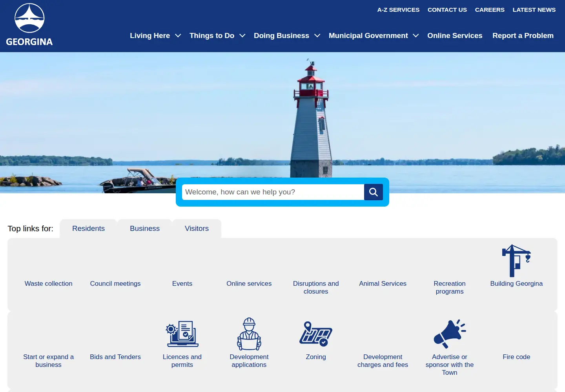Image resolution: width=565 pixels, height=392 pixels.
Task: Open the Bids and Tenders link
Action: (115, 357)
